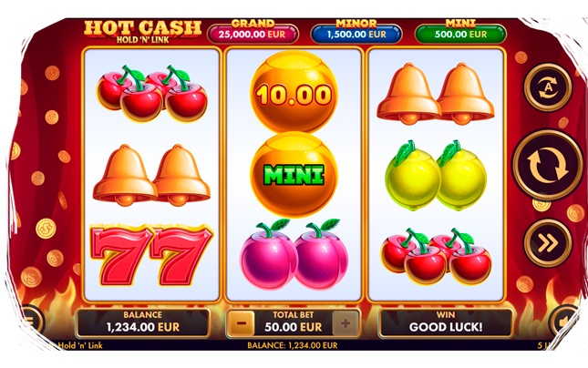This screenshot has width=588, height=368.
Task: Click the MINOR 1,500.00 EUR jackpot label
Action: pos(356,30)
